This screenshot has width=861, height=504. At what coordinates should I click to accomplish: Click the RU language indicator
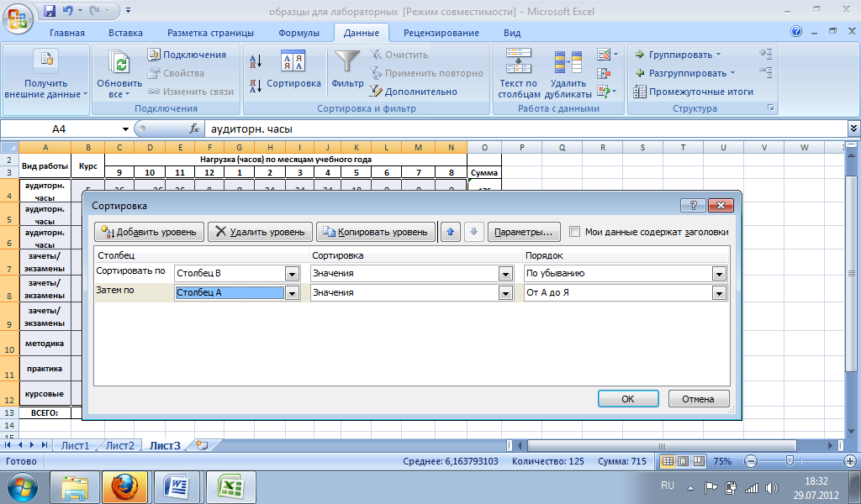(x=667, y=486)
